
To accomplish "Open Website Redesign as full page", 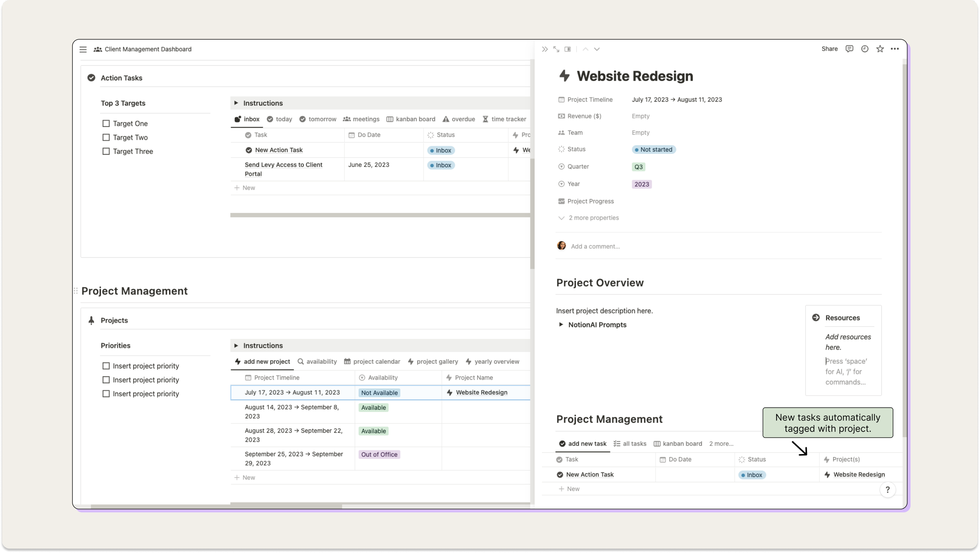I will [556, 49].
